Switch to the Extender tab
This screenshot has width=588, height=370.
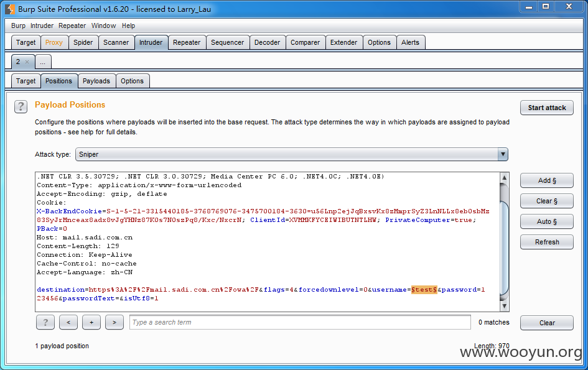click(343, 42)
